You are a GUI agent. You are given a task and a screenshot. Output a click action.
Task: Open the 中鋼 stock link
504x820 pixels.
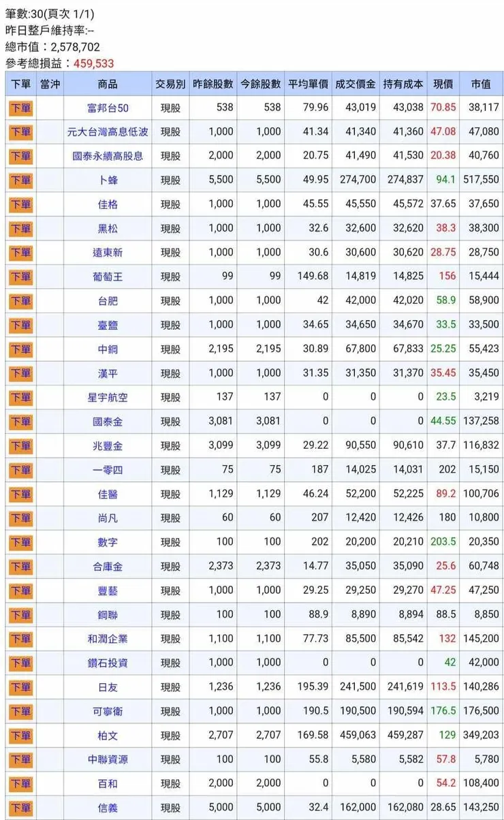pyautogui.click(x=108, y=349)
